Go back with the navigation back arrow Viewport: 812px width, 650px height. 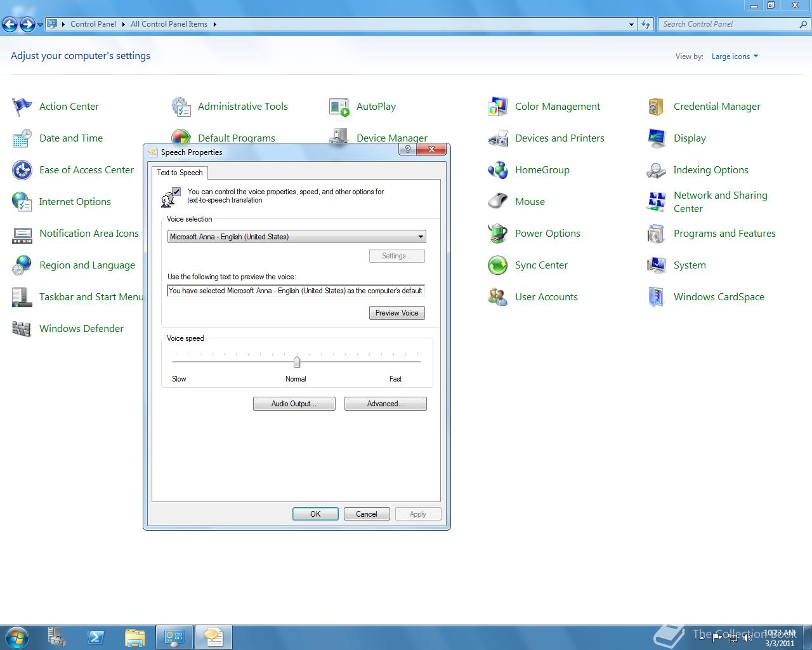[10, 25]
